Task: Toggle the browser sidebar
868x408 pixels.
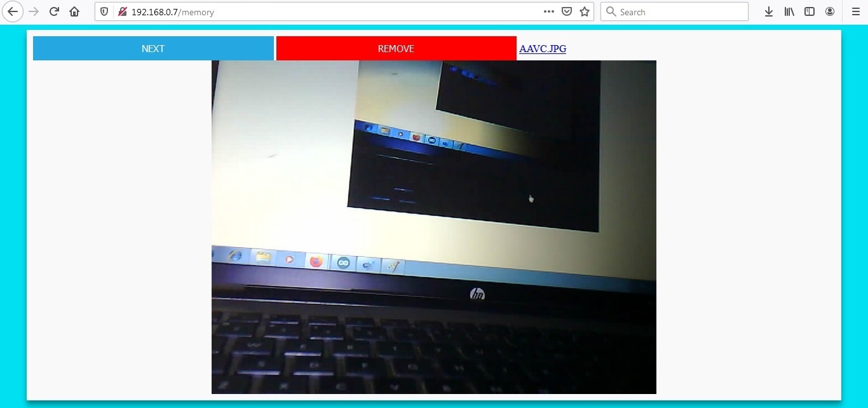Action: (x=808, y=11)
